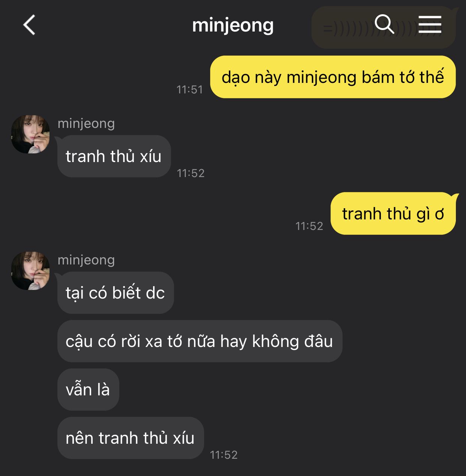Open the hamburger menu icon
466x476 pixels.
[430, 24]
